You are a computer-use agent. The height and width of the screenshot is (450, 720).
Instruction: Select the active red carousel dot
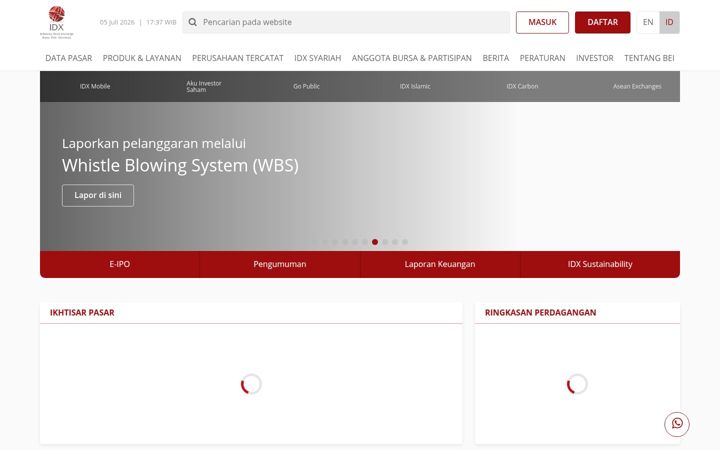tap(375, 242)
